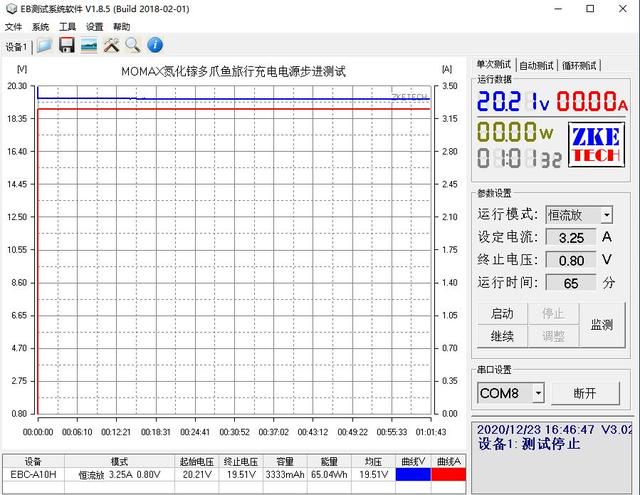Viewport: 640px width, 495px height.
Task: Switch to the 自动测试 tab
Action: tap(536, 65)
